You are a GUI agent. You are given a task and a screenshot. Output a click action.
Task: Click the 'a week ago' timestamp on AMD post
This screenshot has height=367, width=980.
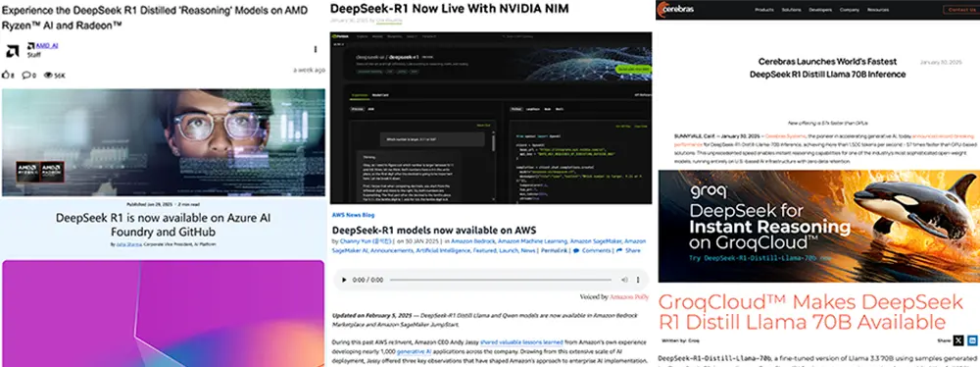310,70
